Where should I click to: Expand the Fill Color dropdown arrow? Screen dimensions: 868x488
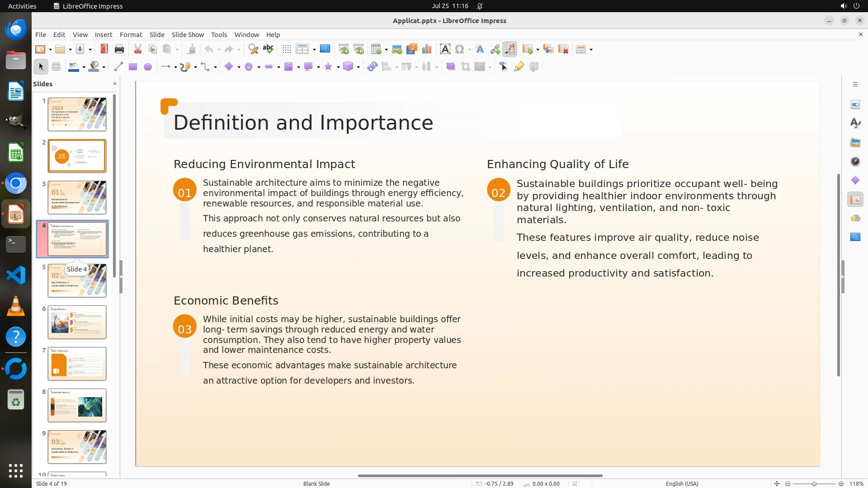(x=104, y=67)
